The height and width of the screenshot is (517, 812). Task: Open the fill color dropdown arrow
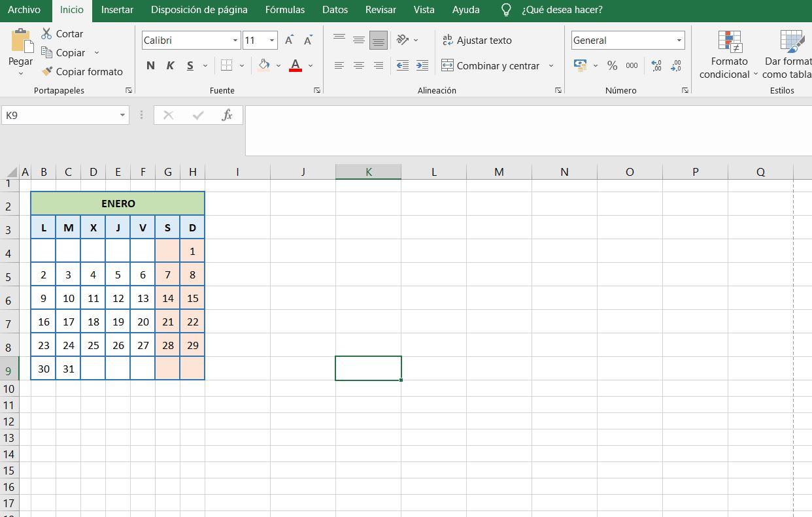point(277,65)
